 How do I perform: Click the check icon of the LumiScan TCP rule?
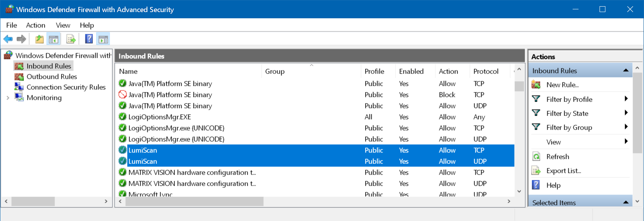123,150
